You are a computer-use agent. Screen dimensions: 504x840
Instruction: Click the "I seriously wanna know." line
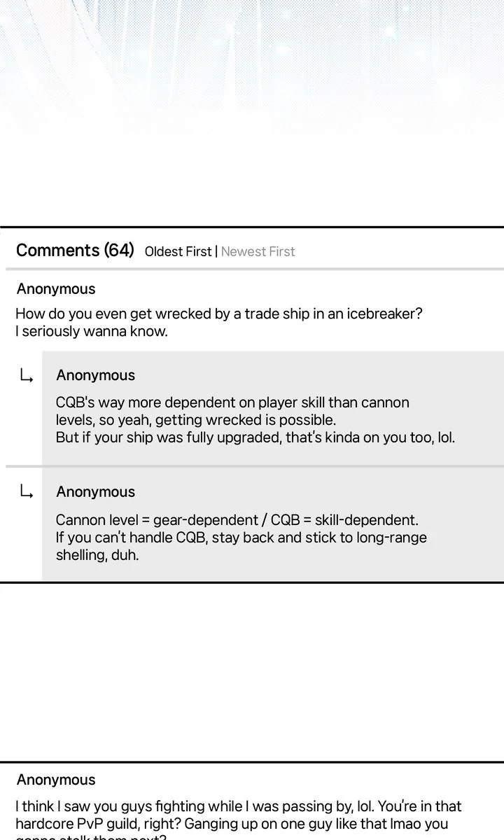pyautogui.click(x=92, y=332)
